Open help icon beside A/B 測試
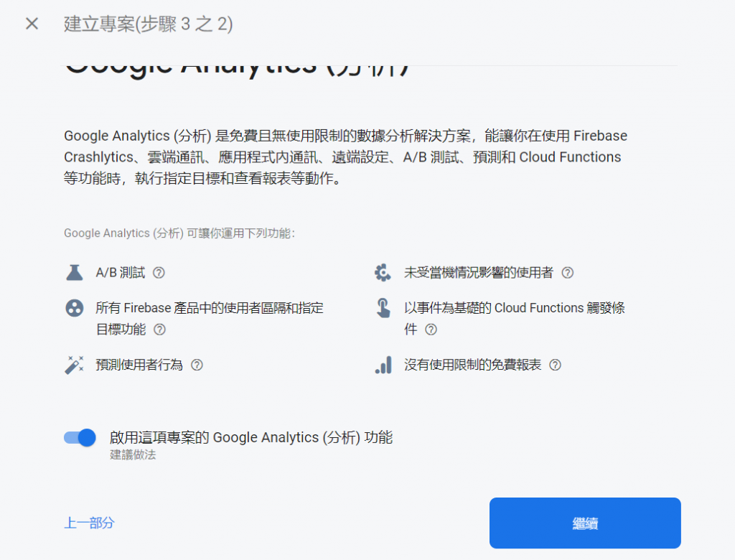This screenshot has height=560, width=735. [x=159, y=273]
